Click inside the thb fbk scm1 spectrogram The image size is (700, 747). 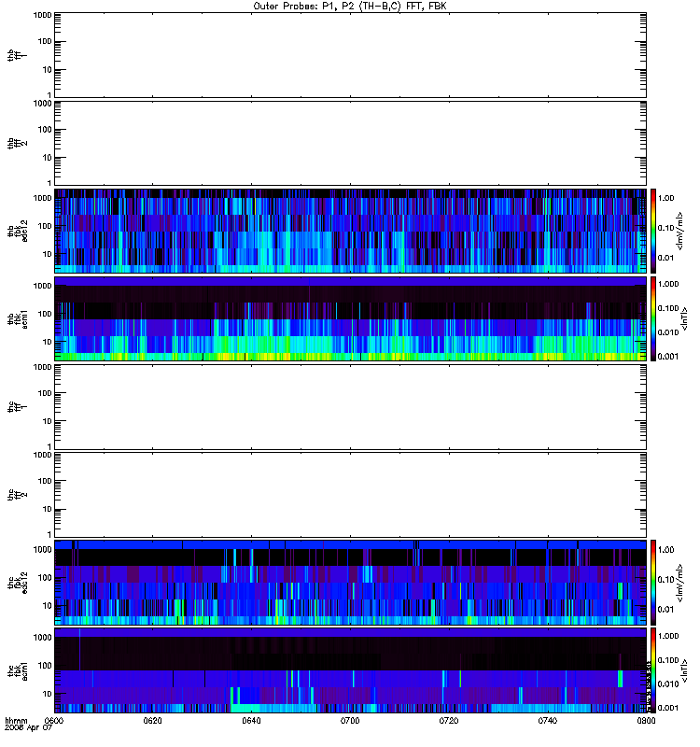pos(350,318)
